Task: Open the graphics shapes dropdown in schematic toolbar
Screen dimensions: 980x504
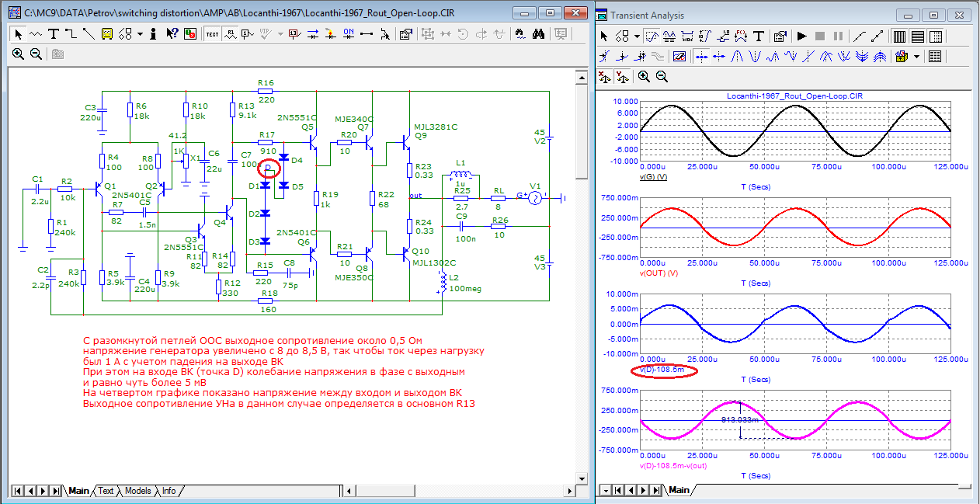Action: 140,34
